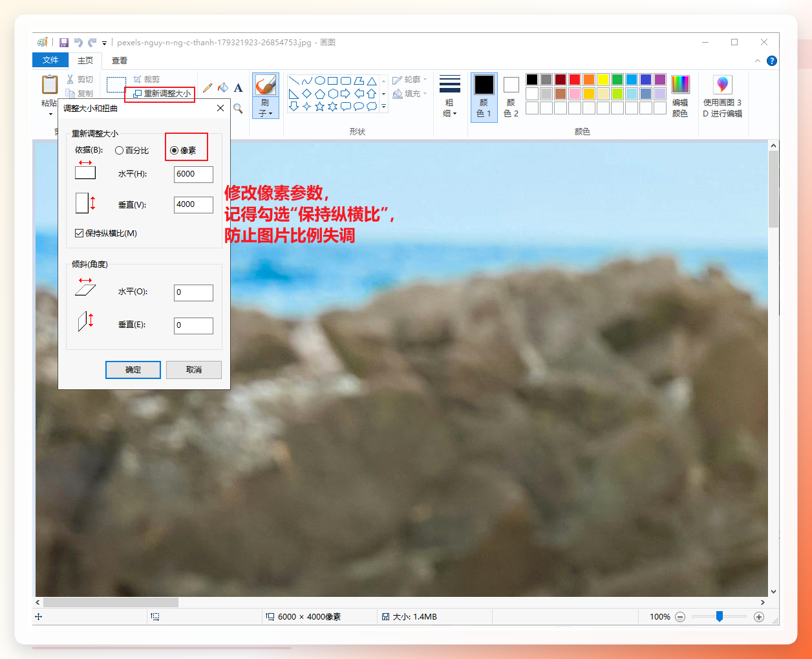The width and height of the screenshot is (812, 659).
Task: Select the Fill with color bucket tool
Action: coord(223,87)
